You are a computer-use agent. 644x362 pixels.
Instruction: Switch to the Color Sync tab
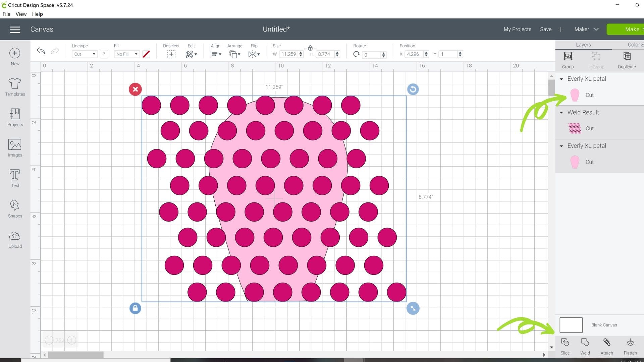click(x=636, y=44)
